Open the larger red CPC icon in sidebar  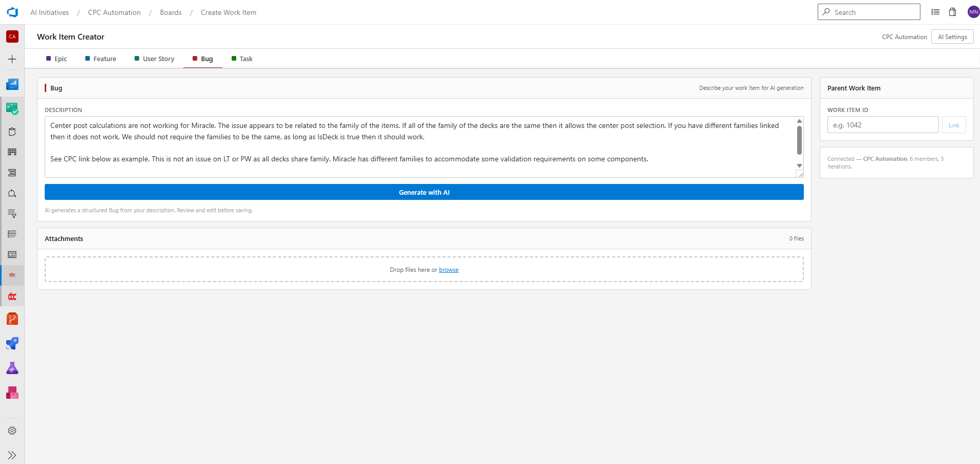click(12, 296)
